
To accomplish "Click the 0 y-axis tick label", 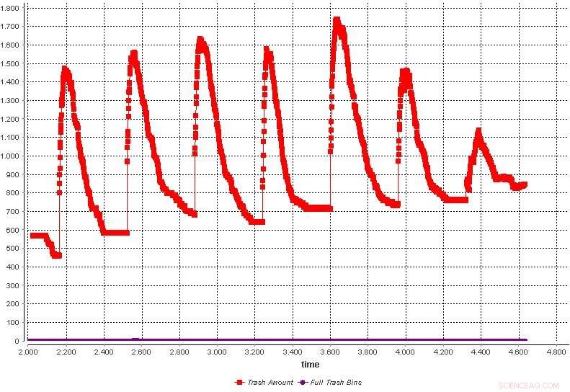I will [20, 341].
